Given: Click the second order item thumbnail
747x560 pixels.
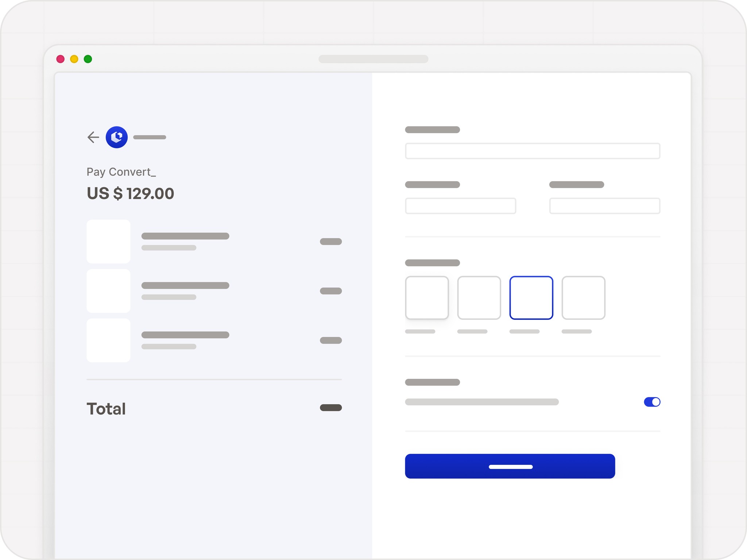Looking at the screenshot, I should [108, 291].
